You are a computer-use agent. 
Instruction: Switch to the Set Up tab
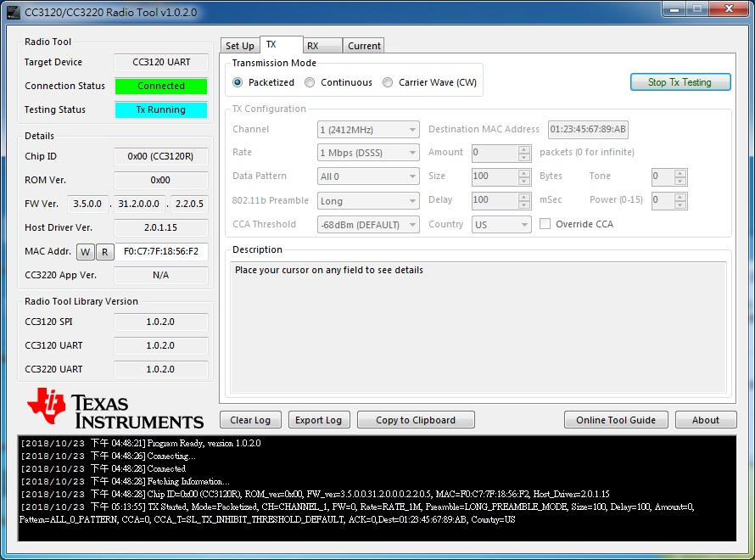click(x=240, y=46)
